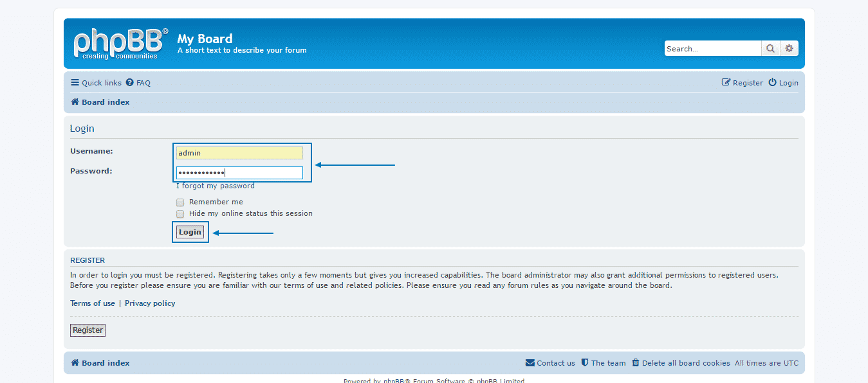Open the Quick links dropdown menu

[95, 82]
